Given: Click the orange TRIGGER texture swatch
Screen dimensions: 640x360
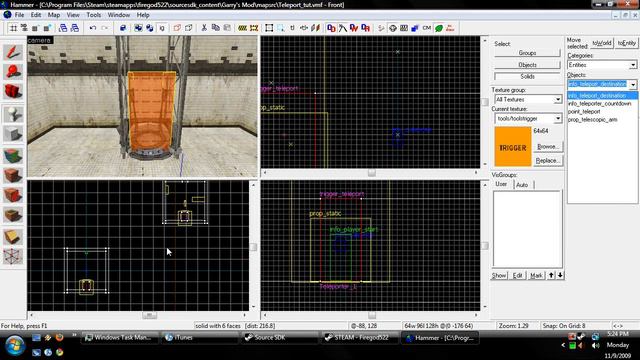Looking at the screenshot, I should (513, 147).
